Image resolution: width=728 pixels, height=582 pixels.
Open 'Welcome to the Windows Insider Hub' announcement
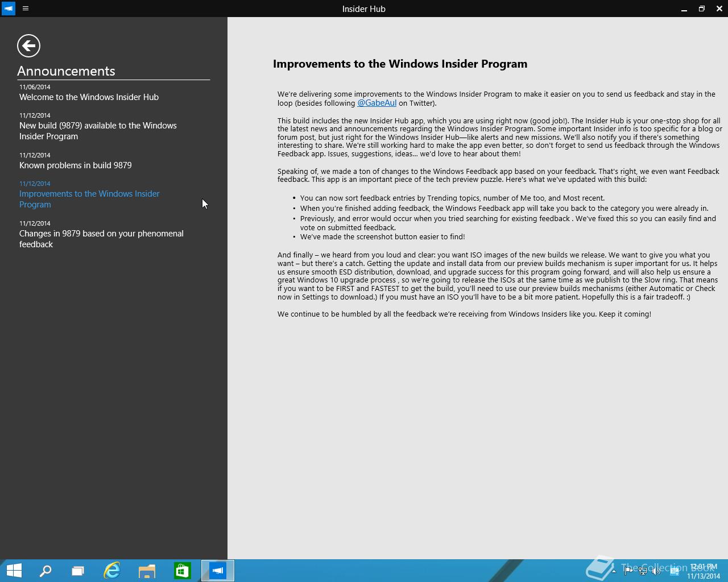[89, 97]
